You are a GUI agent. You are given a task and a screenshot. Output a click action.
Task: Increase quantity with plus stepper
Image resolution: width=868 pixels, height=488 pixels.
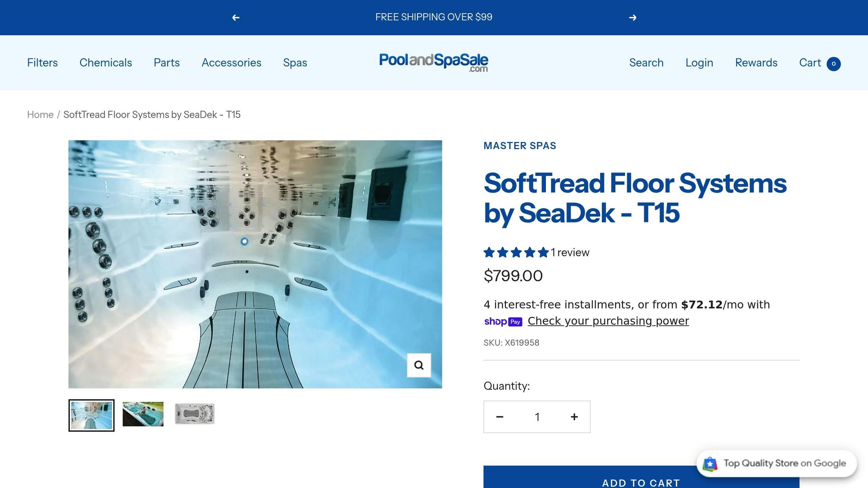pos(574,417)
